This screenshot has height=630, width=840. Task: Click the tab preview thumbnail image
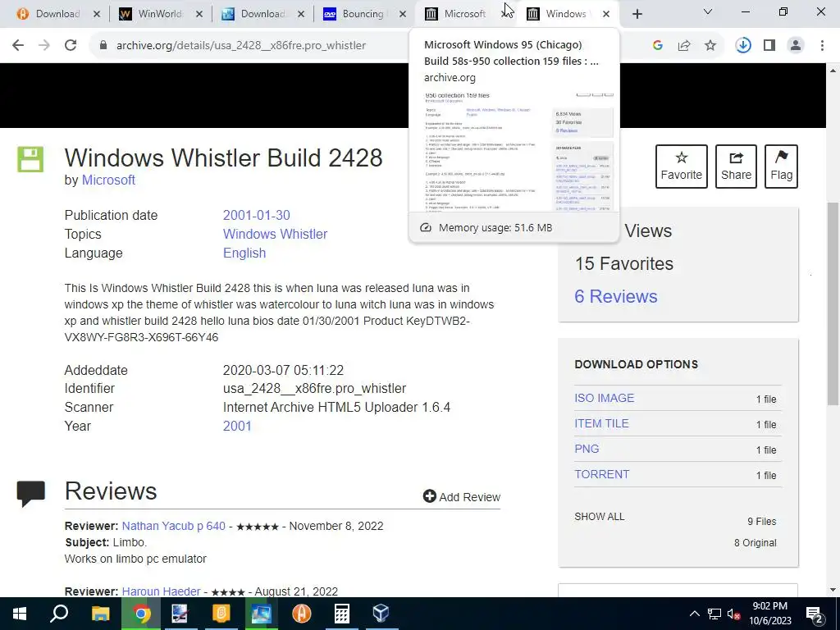pyautogui.click(x=514, y=152)
